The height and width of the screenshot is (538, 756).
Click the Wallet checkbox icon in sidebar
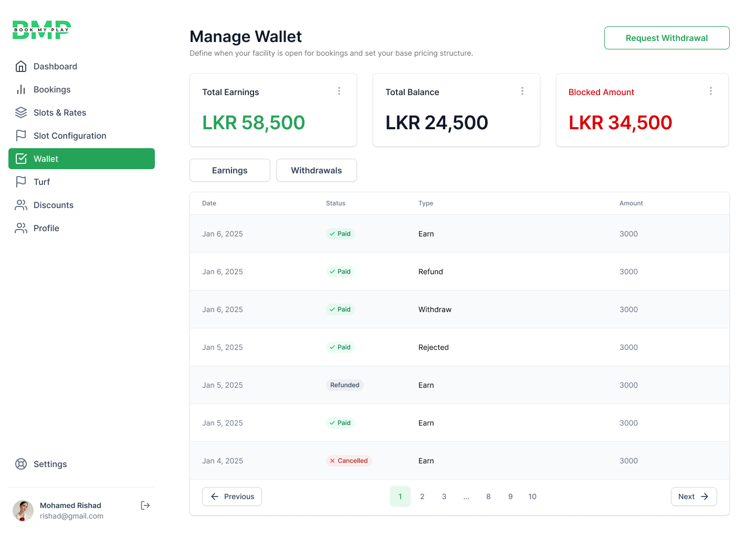21,159
